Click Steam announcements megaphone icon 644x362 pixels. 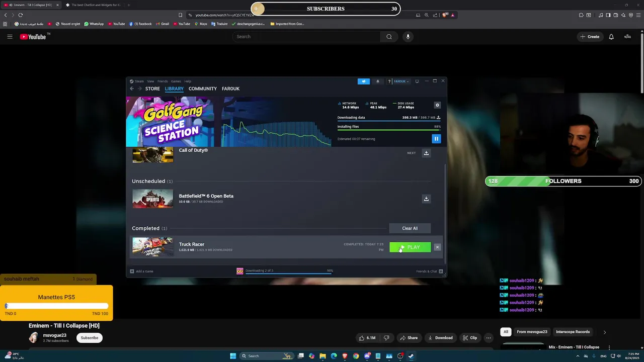click(364, 81)
